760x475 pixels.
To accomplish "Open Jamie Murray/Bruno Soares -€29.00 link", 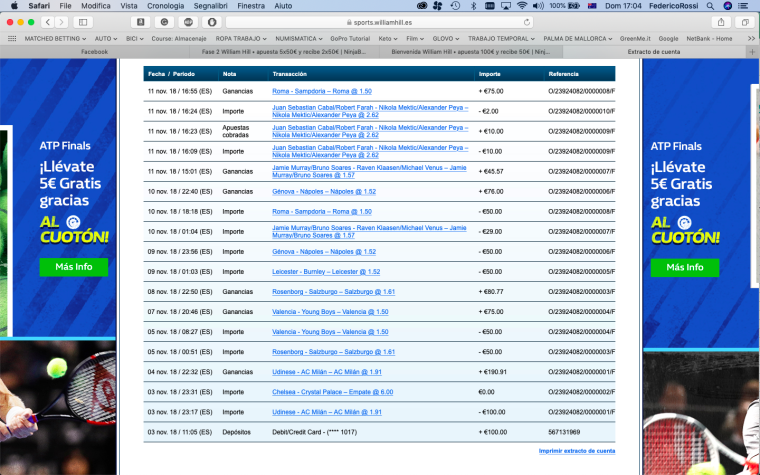I will point(369,232).
